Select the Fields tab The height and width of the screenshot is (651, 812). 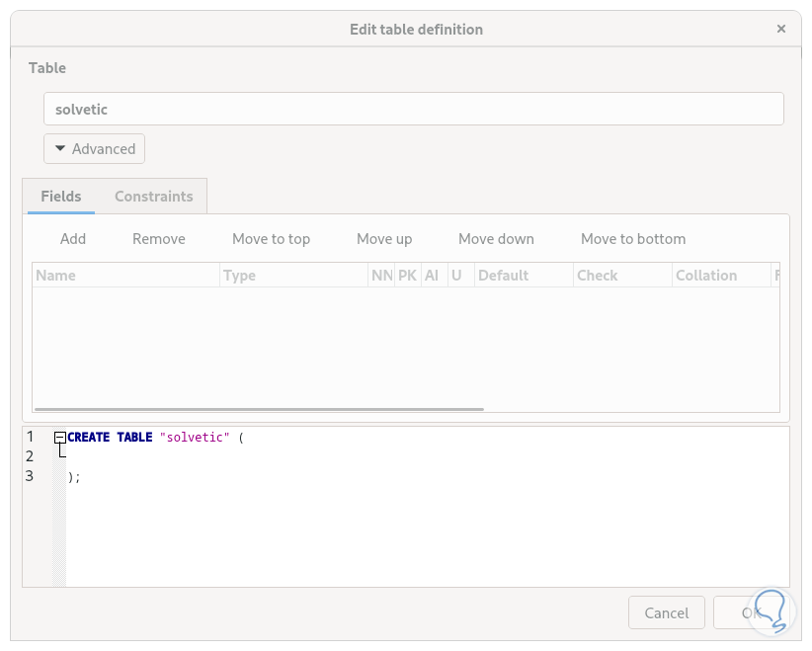click(60, 197)
